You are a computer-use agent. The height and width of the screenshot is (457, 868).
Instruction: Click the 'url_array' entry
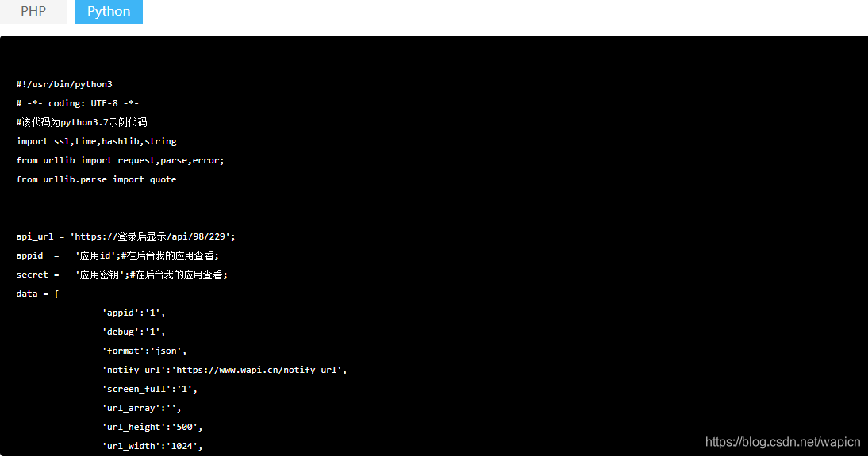coord(142,409)
